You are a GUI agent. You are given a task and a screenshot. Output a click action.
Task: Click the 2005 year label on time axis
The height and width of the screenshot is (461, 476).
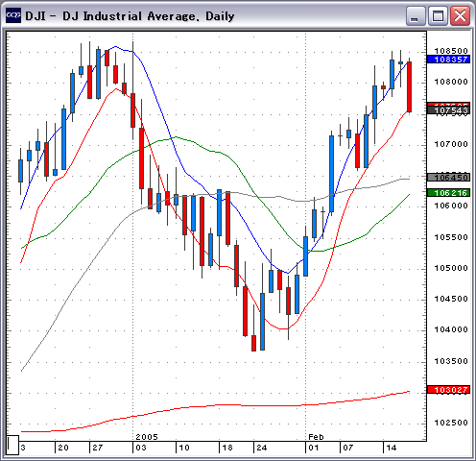147,437
